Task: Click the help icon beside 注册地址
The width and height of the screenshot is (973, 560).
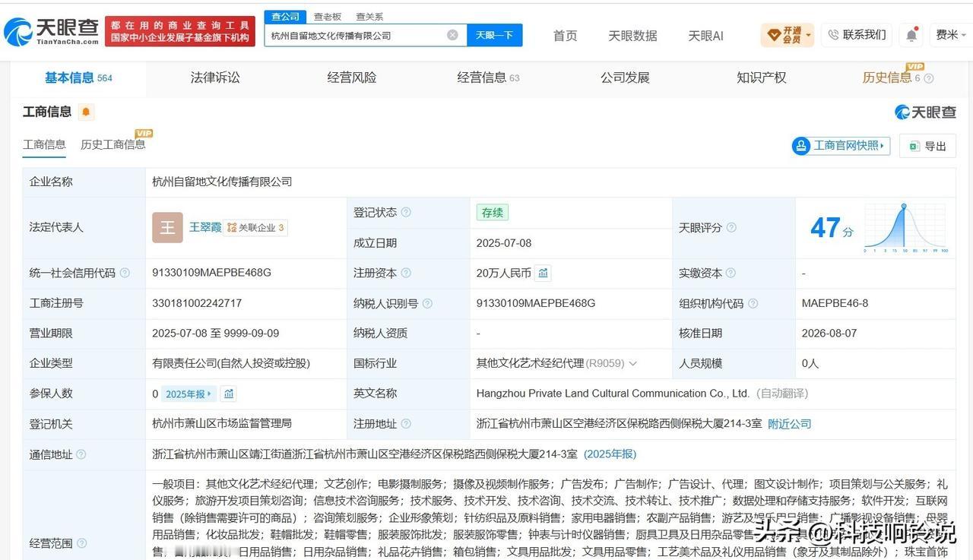Action: click(x=406, y=424)
